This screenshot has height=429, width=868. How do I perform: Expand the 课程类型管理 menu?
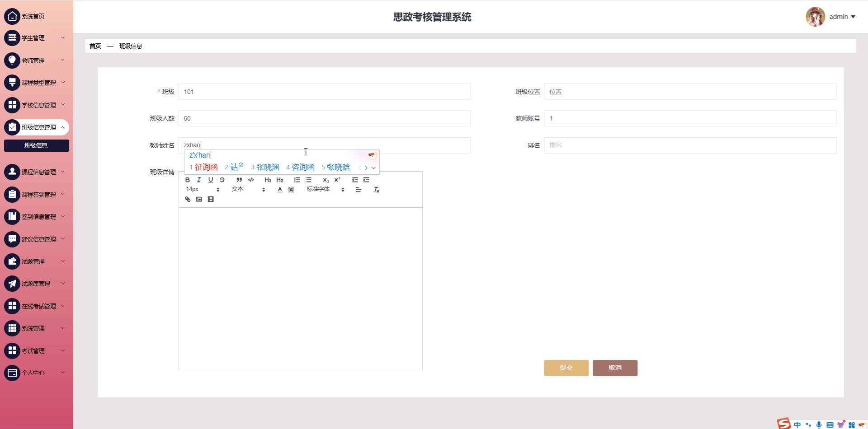[x=36, y=83]
